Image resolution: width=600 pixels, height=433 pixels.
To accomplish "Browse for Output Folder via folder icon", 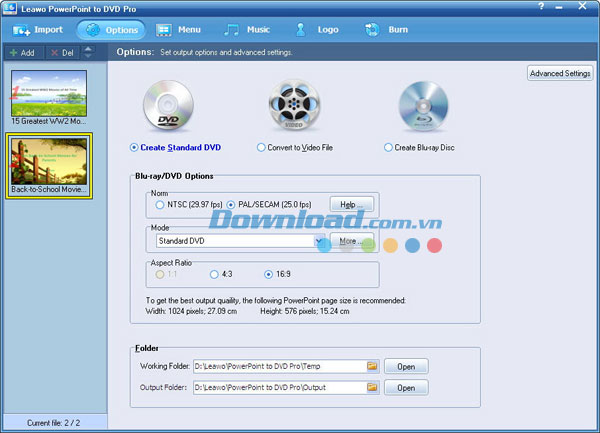I will tap(372, 387).
